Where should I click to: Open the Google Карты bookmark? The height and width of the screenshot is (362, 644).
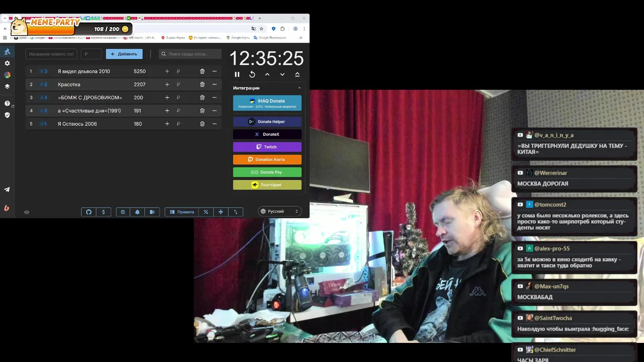pyautogui.click(x=238, y=38)
